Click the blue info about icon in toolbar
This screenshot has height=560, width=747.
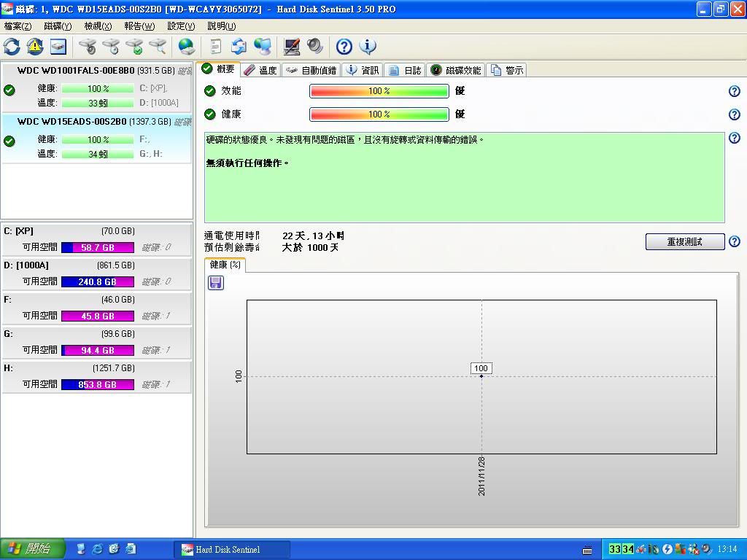point(368,47)
